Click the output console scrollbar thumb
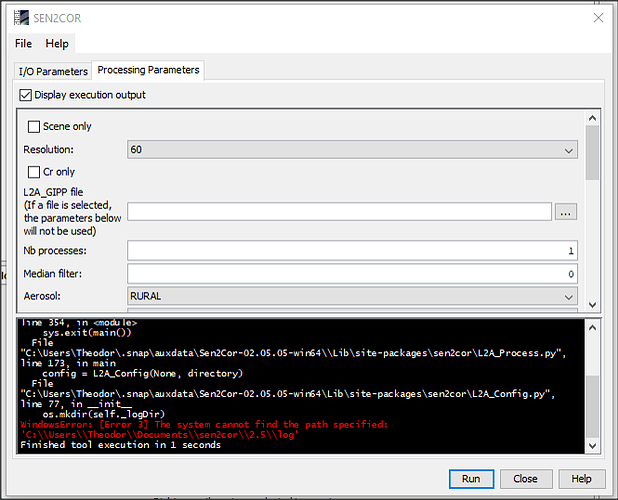This screenshot has height=500, width=618. tap(592, 407)
